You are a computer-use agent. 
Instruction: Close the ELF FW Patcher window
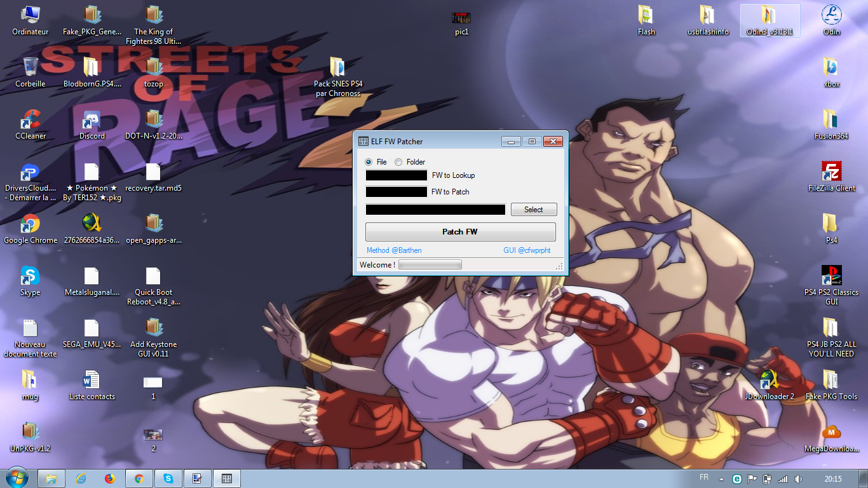point(553,141)
